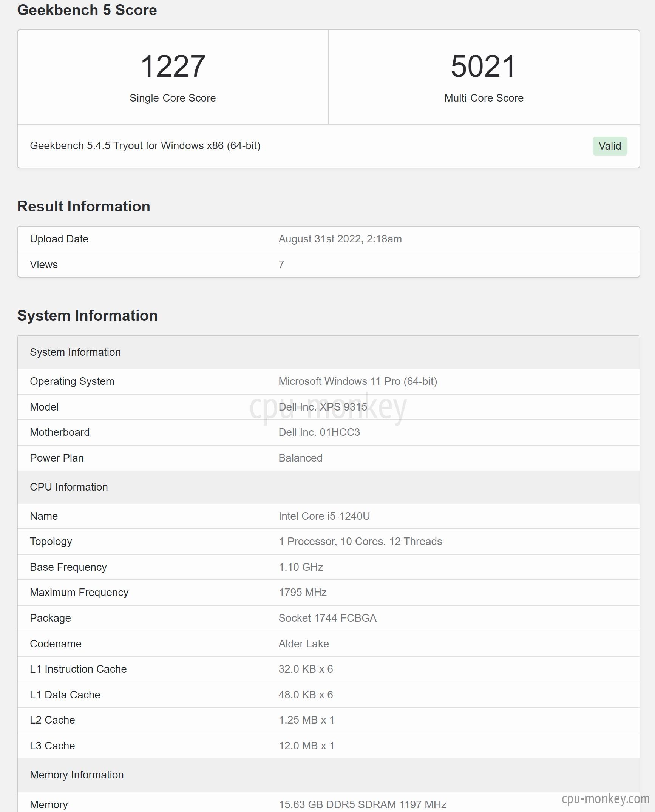Screen dimensions: 655x812
Task: Click the Topology row value
Action: (360, 542)
